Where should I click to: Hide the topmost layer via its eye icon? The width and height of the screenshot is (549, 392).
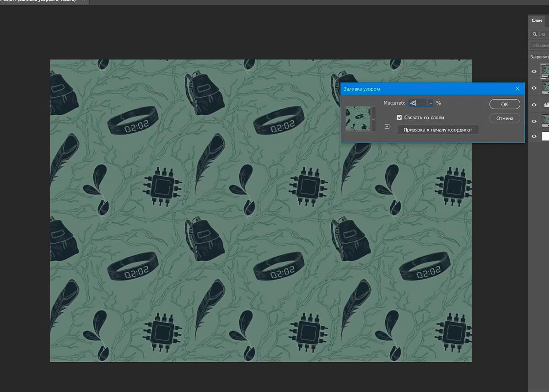click(x=534, y=71)
